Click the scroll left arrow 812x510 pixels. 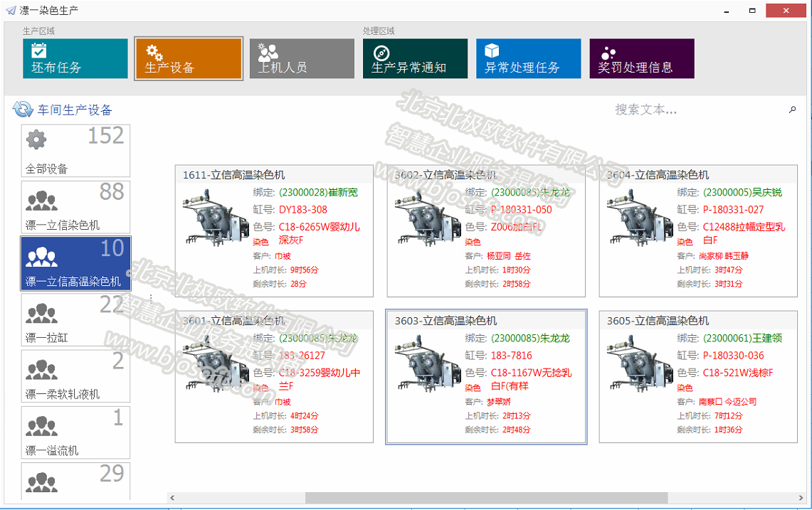(x=172, y=498)
